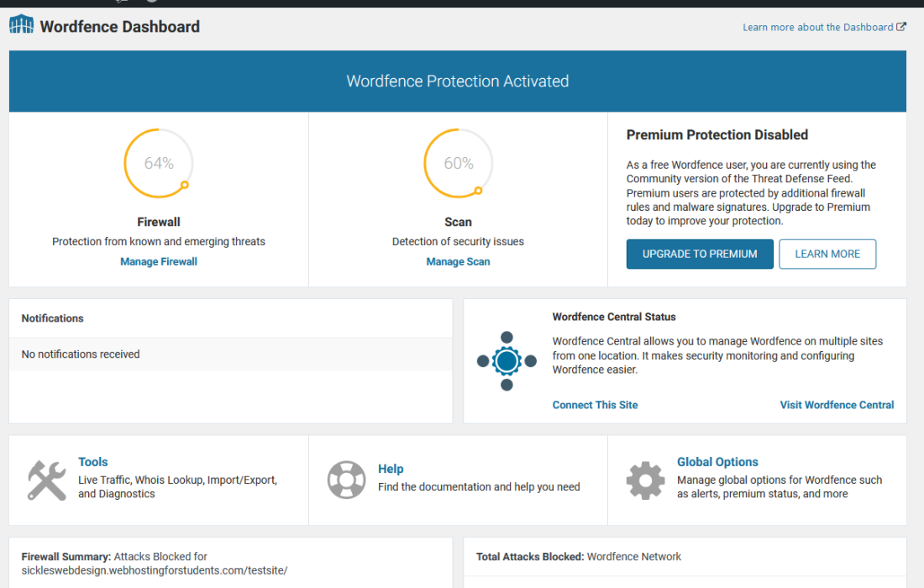Viewport: 924px width, 588px height.
Task: Open the Global Options heading link
Action: (x=717, y=462)
